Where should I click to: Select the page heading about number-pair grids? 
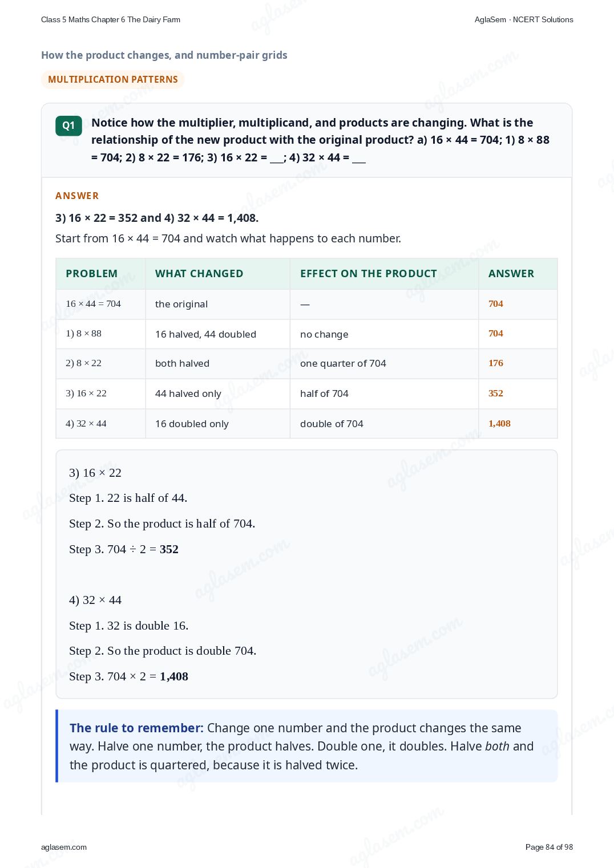click(164, 55)
